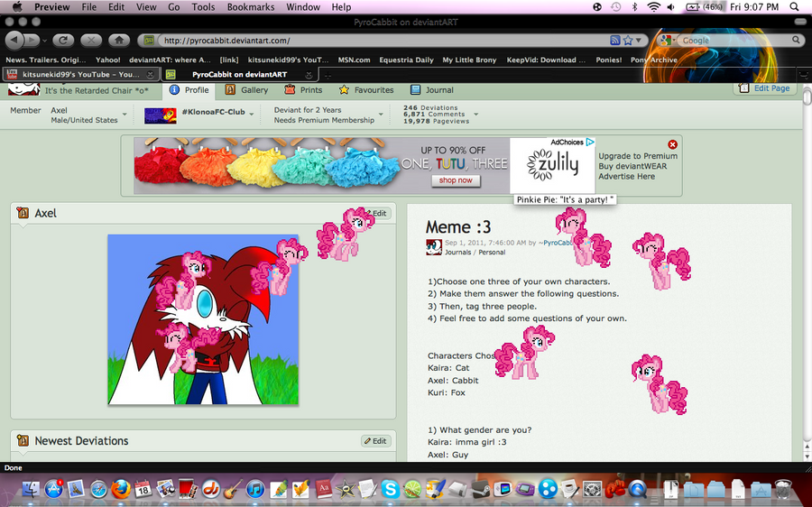This screenshot has width=812, height=507.
Task: Bookmark the page with the star icon
Action: point(628,41)
